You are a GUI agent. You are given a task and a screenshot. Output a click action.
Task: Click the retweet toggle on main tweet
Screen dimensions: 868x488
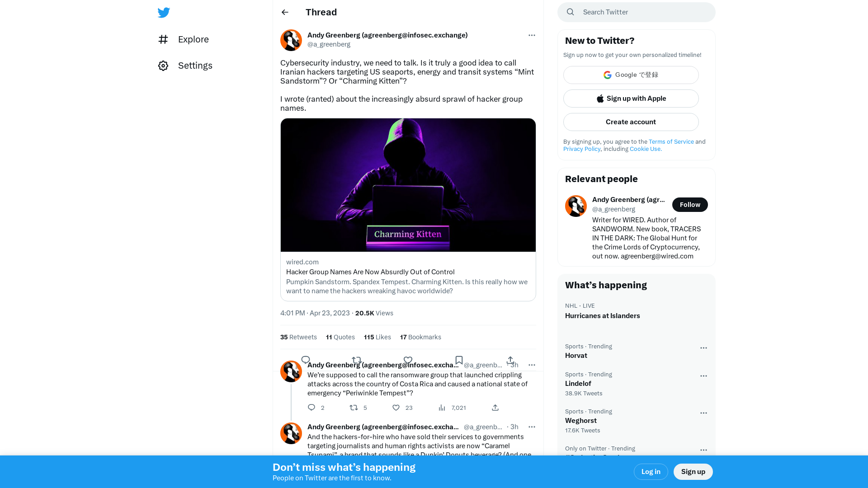point(357,360)
